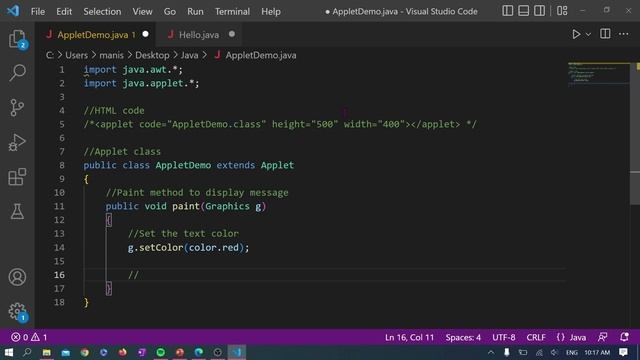The image size is (640, 360).
Task: Toggle secondary side bar layout icon
Action: click(539, 11)
